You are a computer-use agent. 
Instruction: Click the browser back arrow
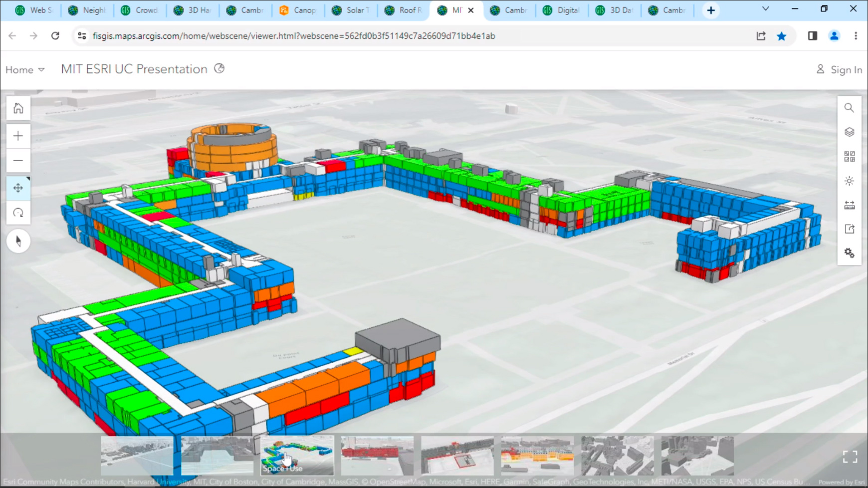[x=12, y=36]
